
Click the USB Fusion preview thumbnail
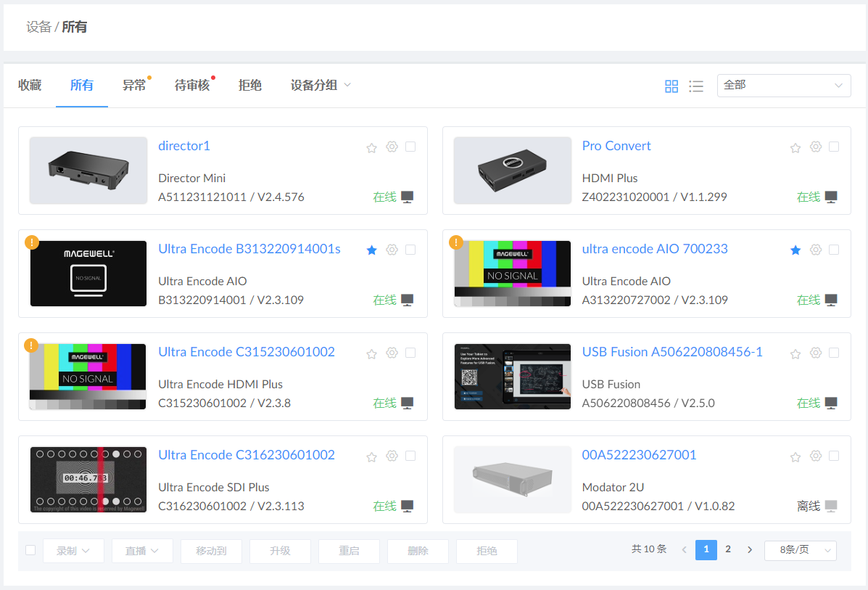coord(513,377)
